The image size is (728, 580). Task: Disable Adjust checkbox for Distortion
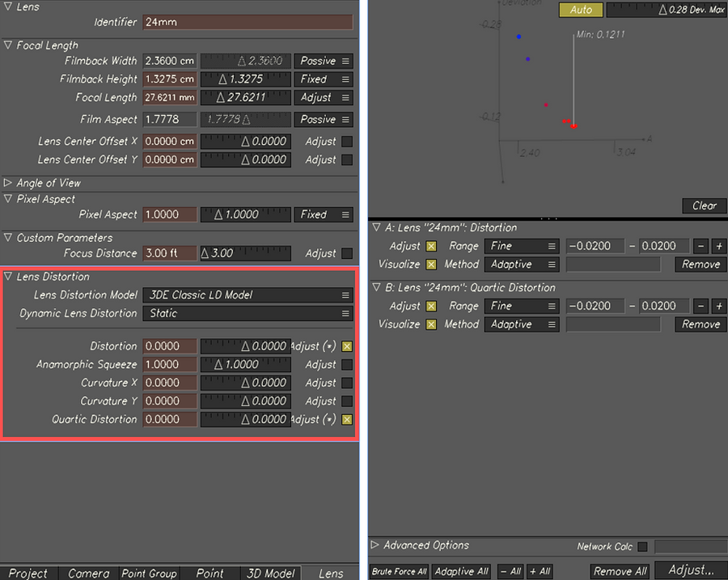(x=347, y=346)
